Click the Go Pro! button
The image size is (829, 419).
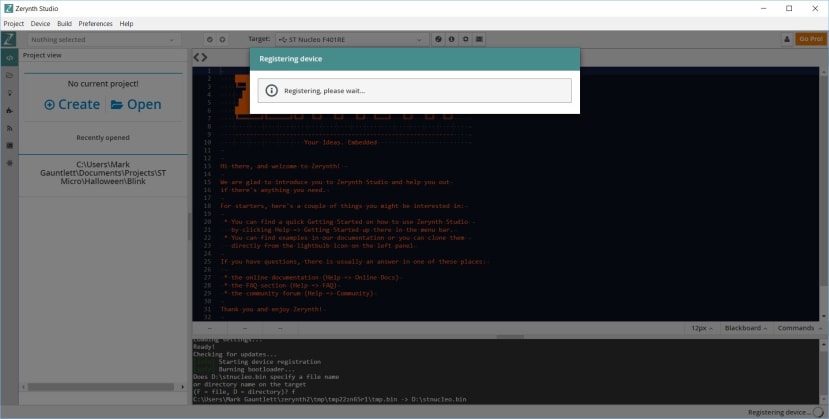(810, 39)
